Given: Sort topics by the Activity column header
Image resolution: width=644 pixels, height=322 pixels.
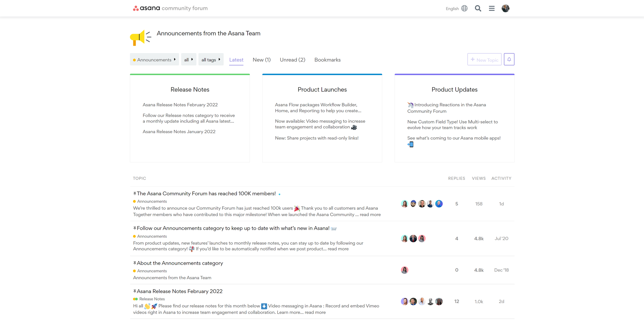Looking at the screenshot, I should [501, 178].
